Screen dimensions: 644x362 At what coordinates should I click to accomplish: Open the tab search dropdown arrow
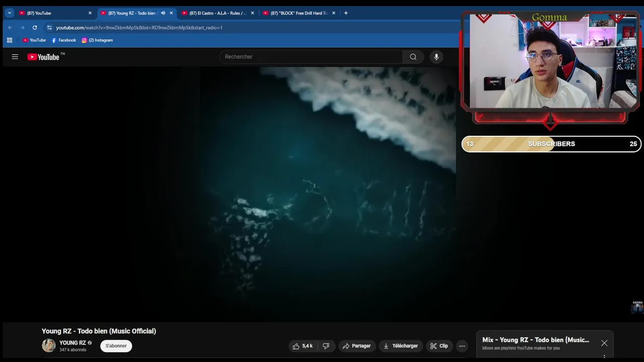coord(9,13)
